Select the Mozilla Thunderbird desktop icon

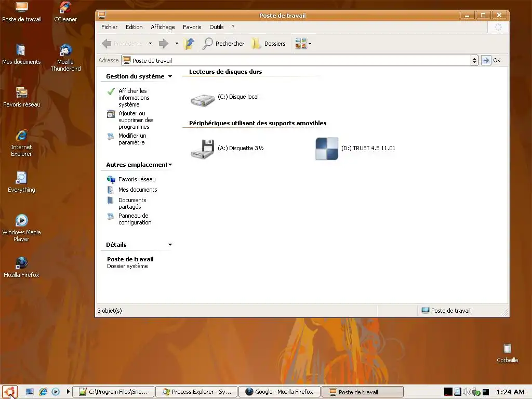[x=65, y=58]
